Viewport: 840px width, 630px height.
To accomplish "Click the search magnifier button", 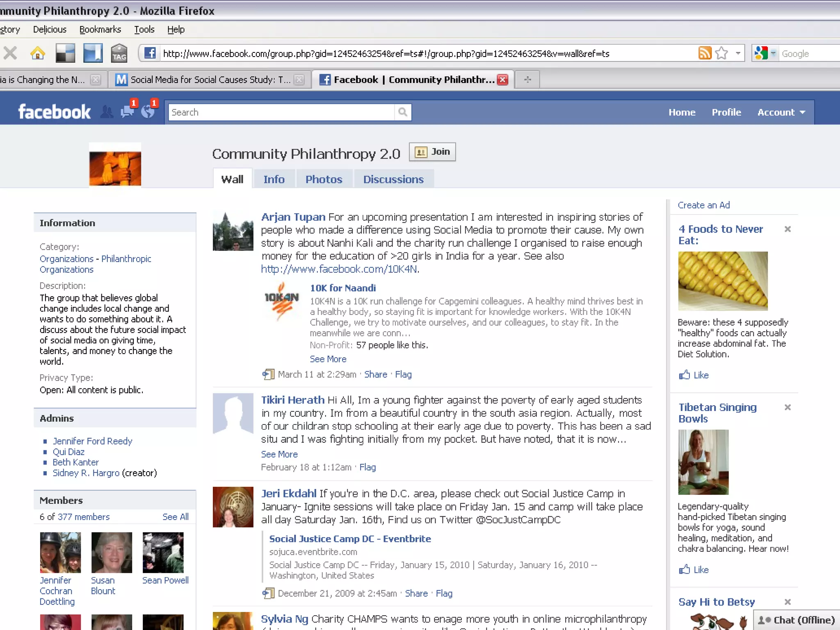I will tap(403, 112).
